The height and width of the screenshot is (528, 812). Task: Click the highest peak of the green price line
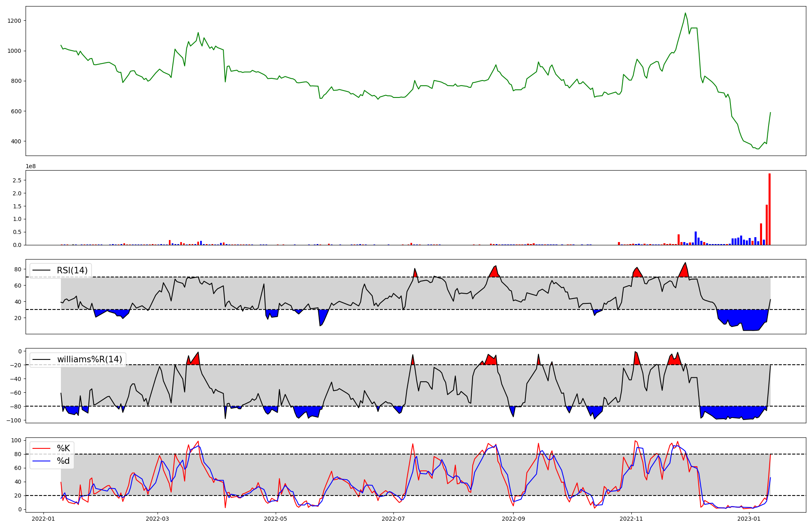[x=685, y=13]
